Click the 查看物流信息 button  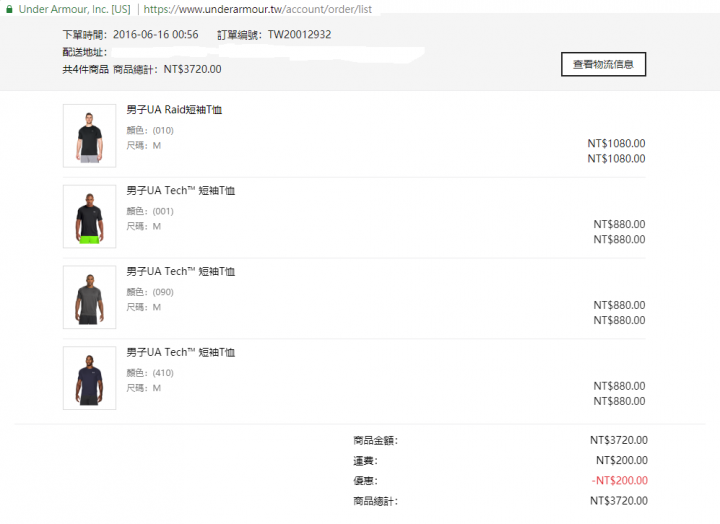click(603, 64)
